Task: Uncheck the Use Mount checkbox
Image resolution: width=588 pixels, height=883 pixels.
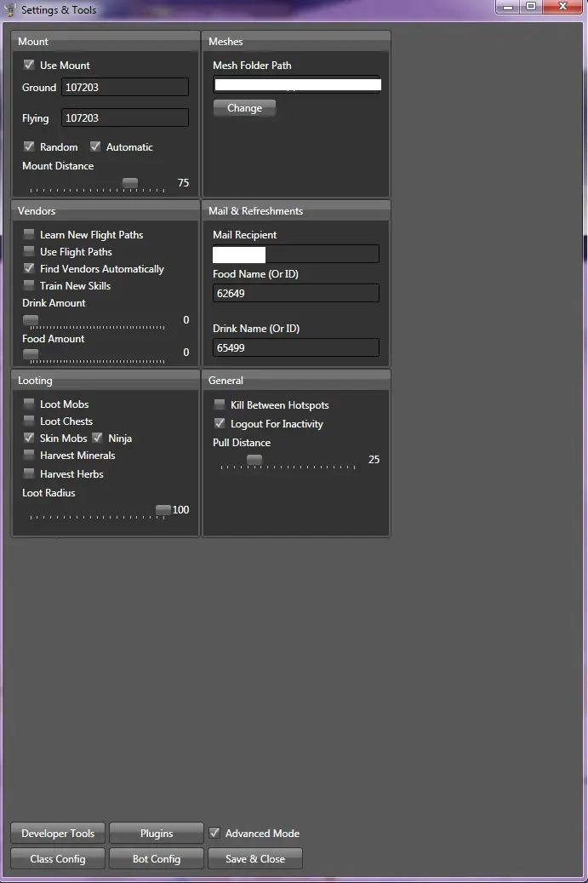Action: [x=29, y=65]
